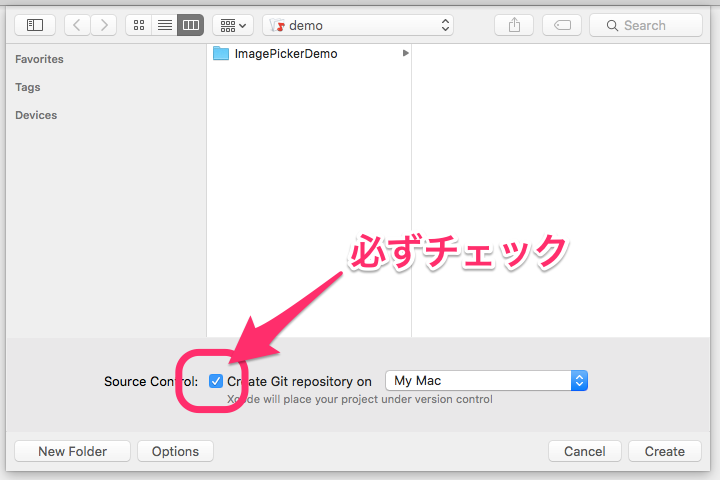Go forward with the right chevron

pyautogui.click(x=104, y=25)
